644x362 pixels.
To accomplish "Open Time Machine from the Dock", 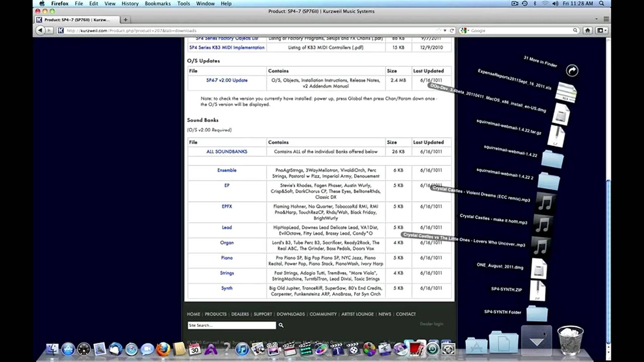I will tap(432, 349).
